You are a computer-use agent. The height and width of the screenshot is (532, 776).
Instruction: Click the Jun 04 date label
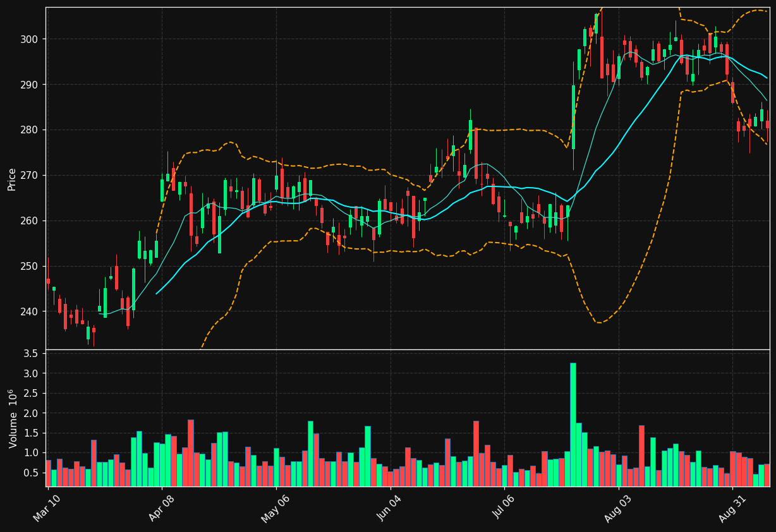[389, 507]
